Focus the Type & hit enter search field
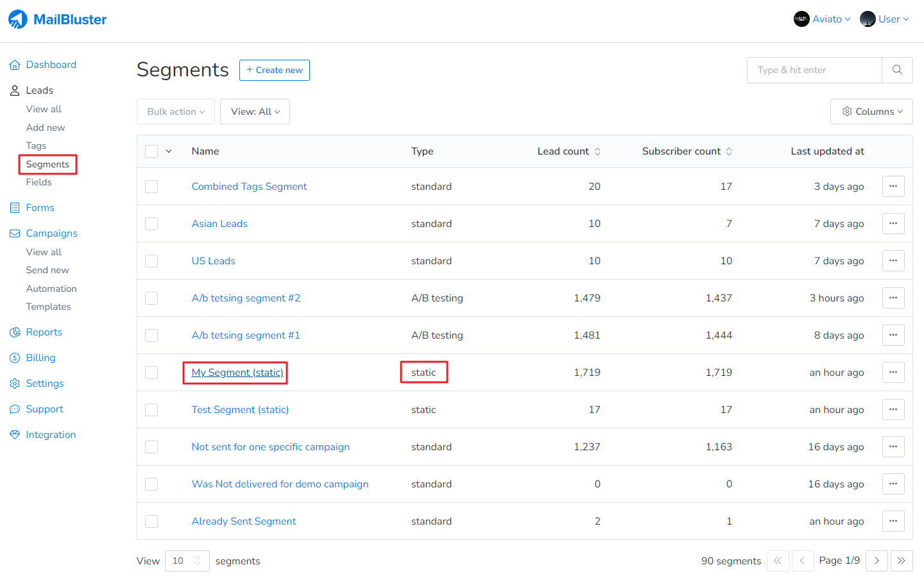924x583 pixels. tap(814, 70)
